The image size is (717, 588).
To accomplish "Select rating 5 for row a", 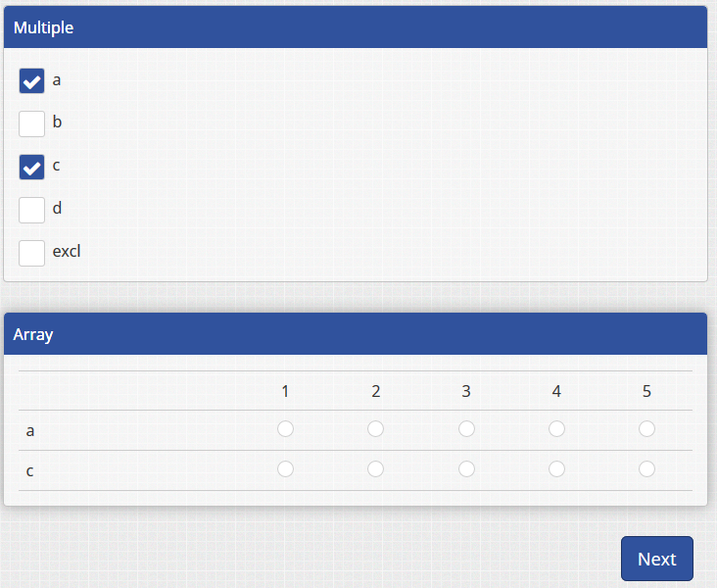I will click(x=646, y=429).
